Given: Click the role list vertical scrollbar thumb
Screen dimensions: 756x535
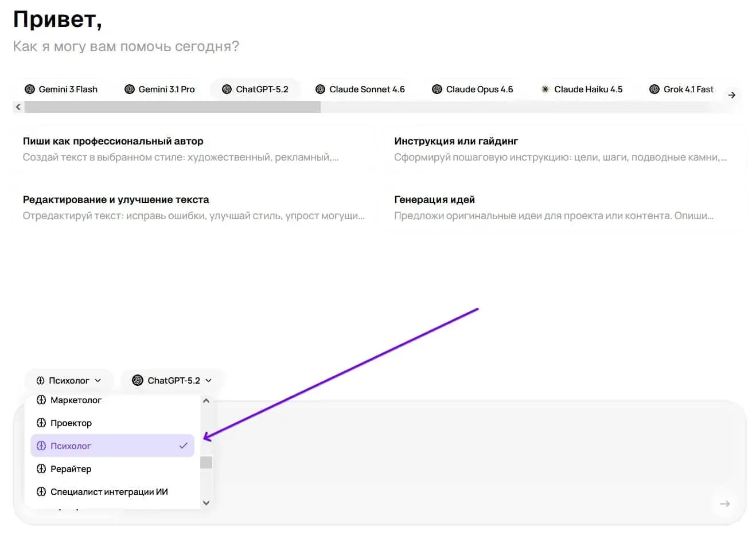Looking at the screenshot, I should 206,462.
